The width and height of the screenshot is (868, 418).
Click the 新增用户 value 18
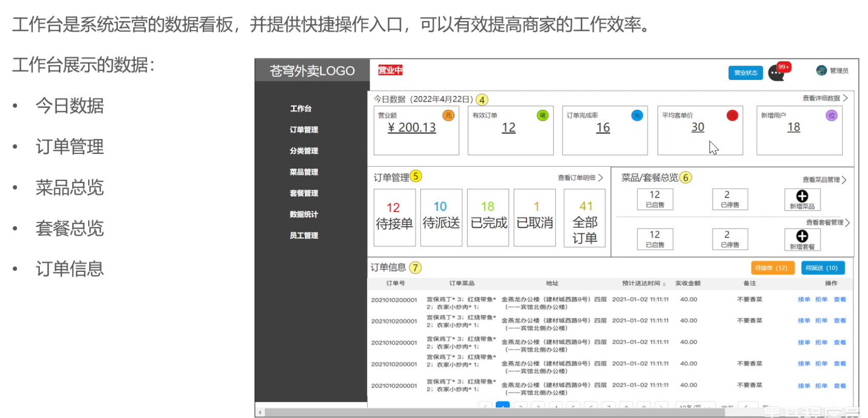point(794,127)
